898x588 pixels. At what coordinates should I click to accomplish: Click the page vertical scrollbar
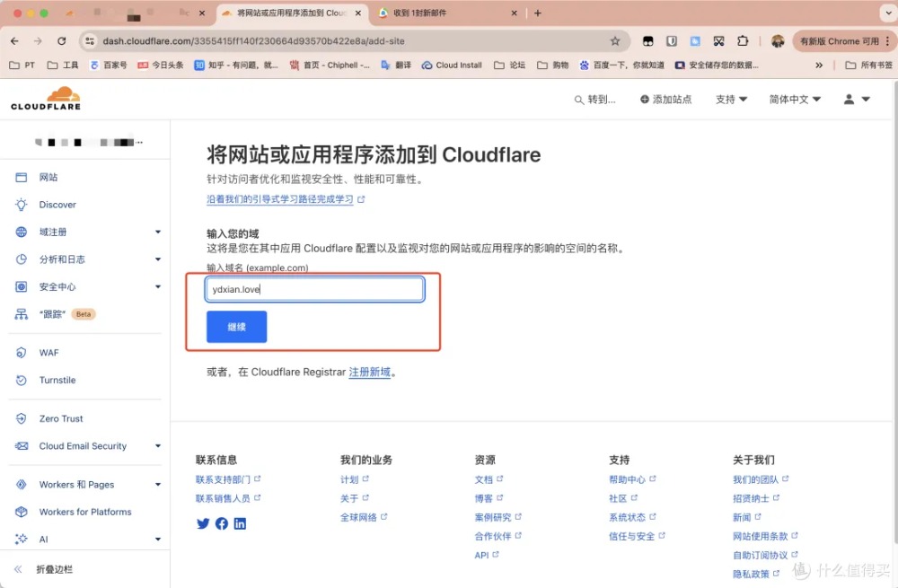894,312
